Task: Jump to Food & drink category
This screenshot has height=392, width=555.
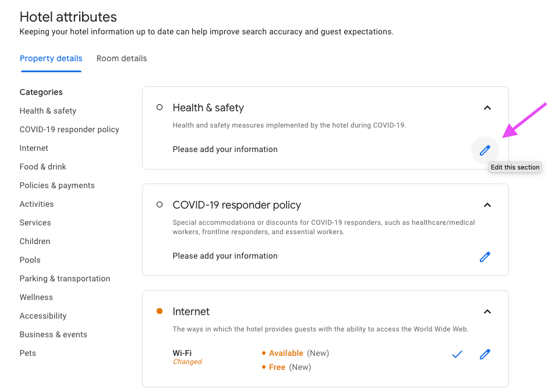Action: tap(43, 167)
